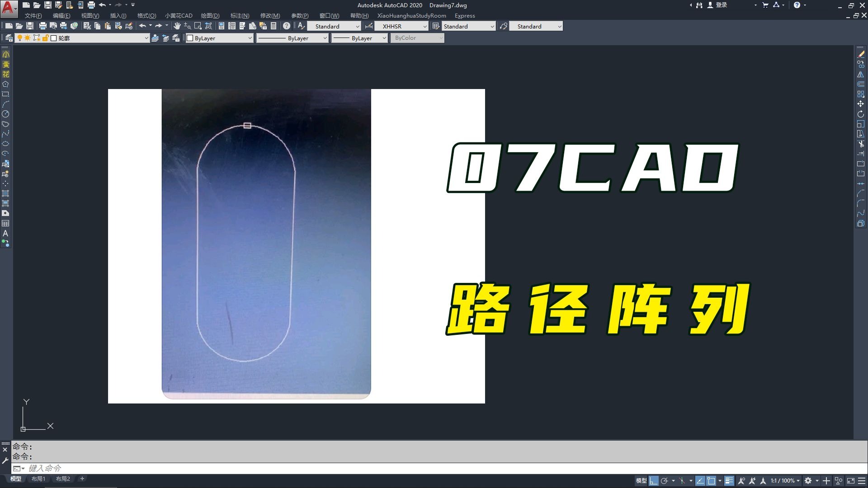
Task: Open the ByLayer lineweight dropdown
Action: [x=359, y=38]
